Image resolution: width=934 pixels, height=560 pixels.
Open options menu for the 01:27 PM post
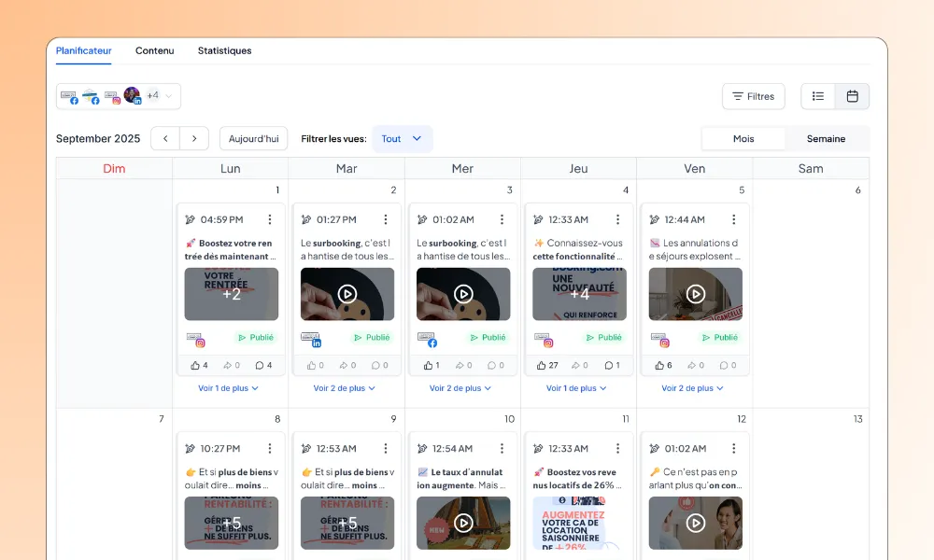386,219
